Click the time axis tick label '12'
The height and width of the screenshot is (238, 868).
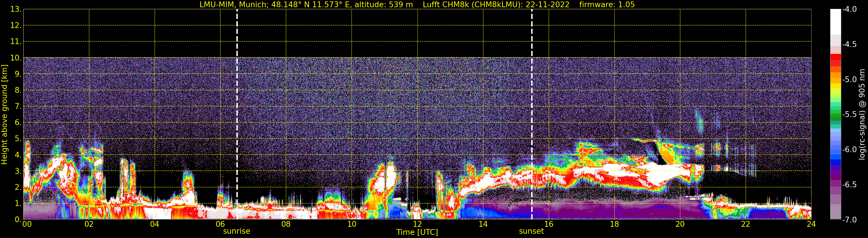point(417,224)
